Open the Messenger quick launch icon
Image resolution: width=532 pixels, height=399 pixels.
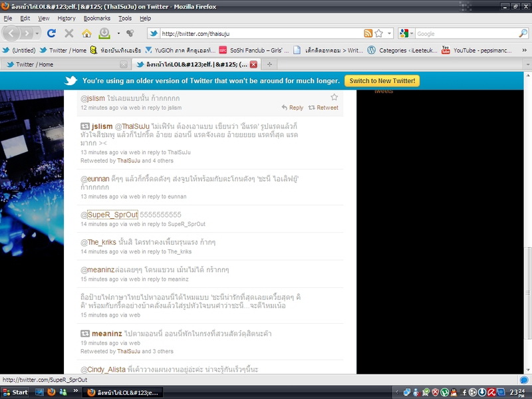click(63, 392)
